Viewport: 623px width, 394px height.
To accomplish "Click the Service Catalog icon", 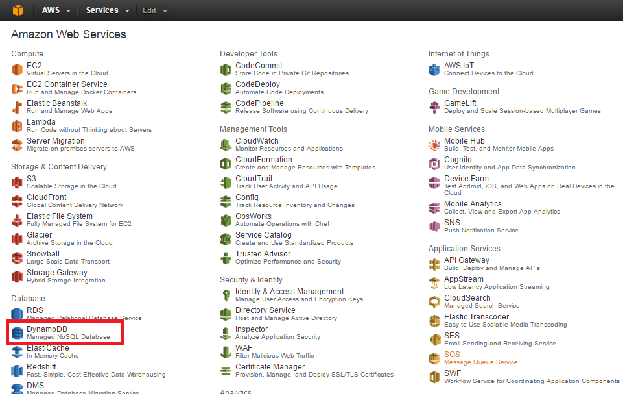I will click(x=226, y=239).
